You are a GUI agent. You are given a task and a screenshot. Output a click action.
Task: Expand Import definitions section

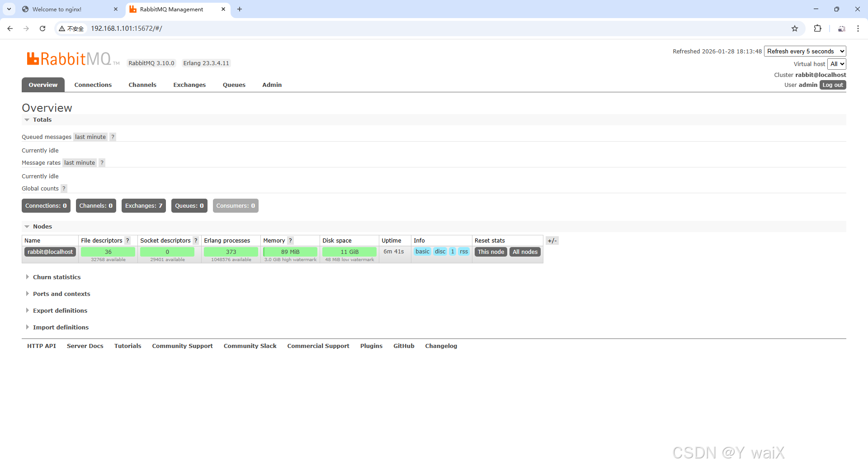click(61, 328)
